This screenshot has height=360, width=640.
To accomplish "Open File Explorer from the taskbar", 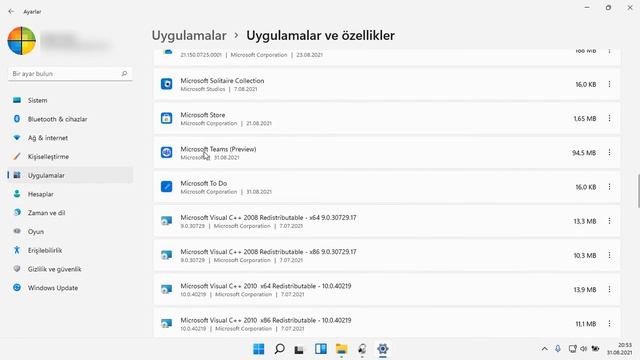I will pyautogui.click(x=341, y=349).
